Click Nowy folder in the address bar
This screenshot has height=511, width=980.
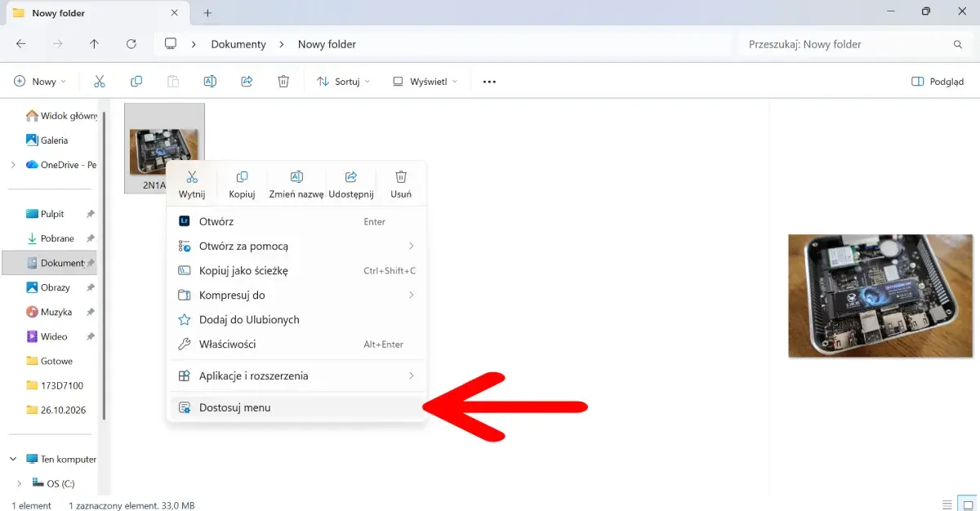tap(327, 44)
